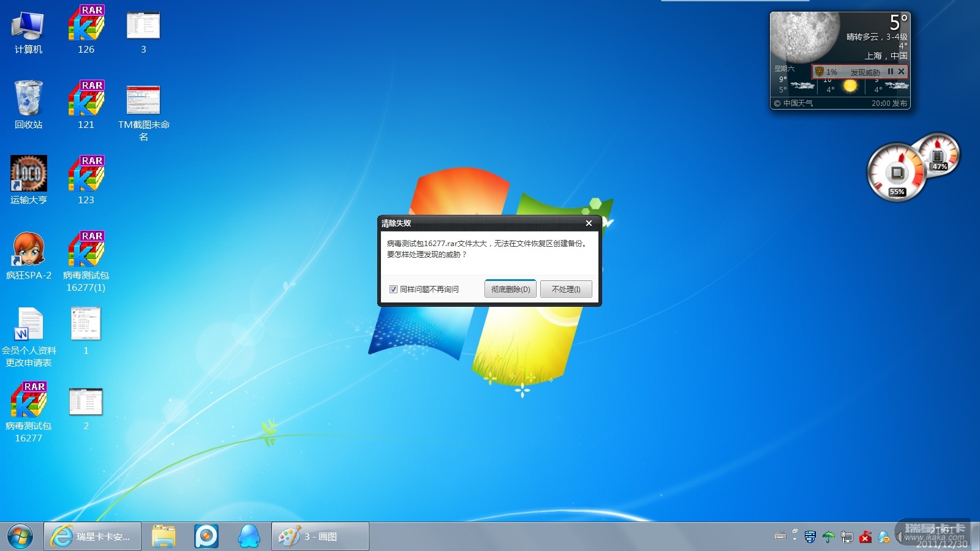Image resolution: width=980 pixels, height=551 pixels.
Task: Click the blue shield firewall tray icon
Action: pos(810,537)
